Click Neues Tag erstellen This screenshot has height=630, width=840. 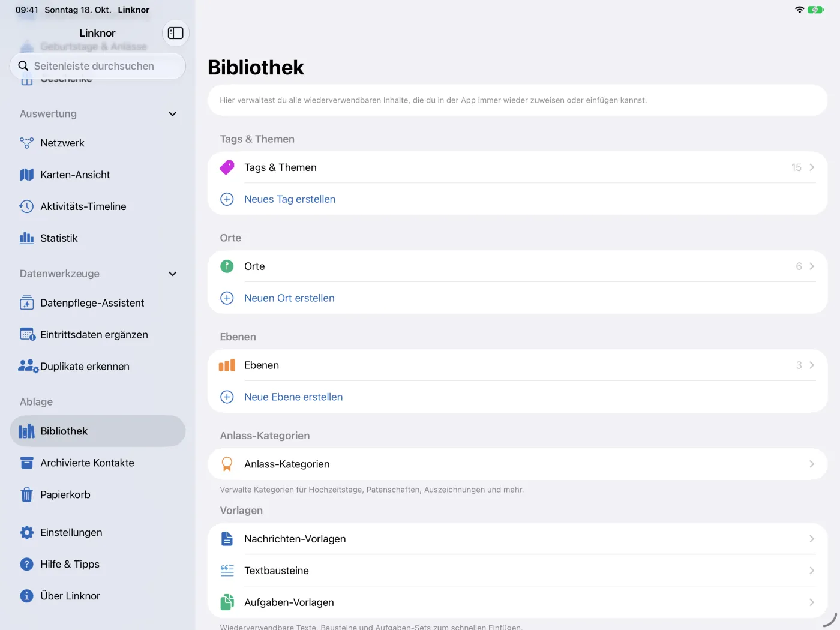click(290, 199)
